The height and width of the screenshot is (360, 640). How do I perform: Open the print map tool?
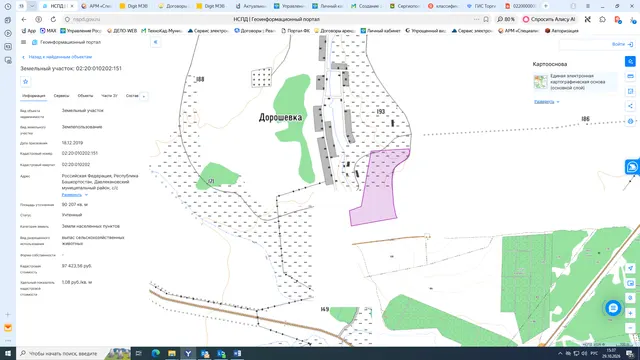(x=631, y=91)
